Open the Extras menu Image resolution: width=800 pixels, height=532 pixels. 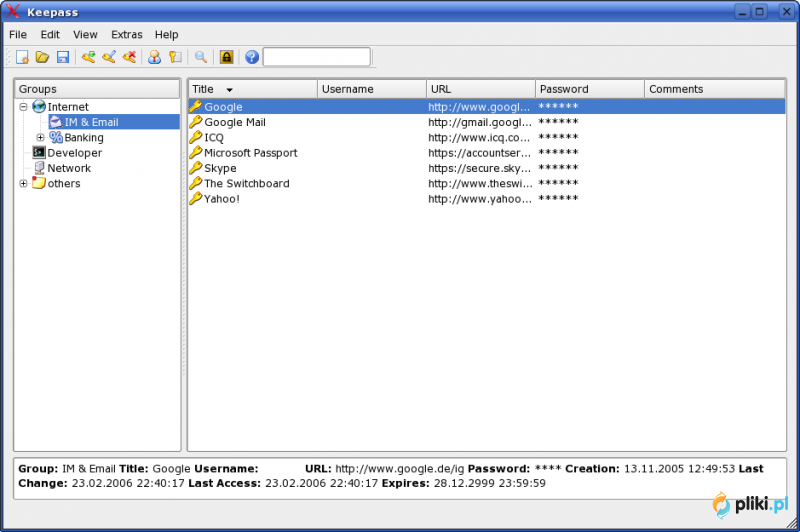(x=127, y=35)
